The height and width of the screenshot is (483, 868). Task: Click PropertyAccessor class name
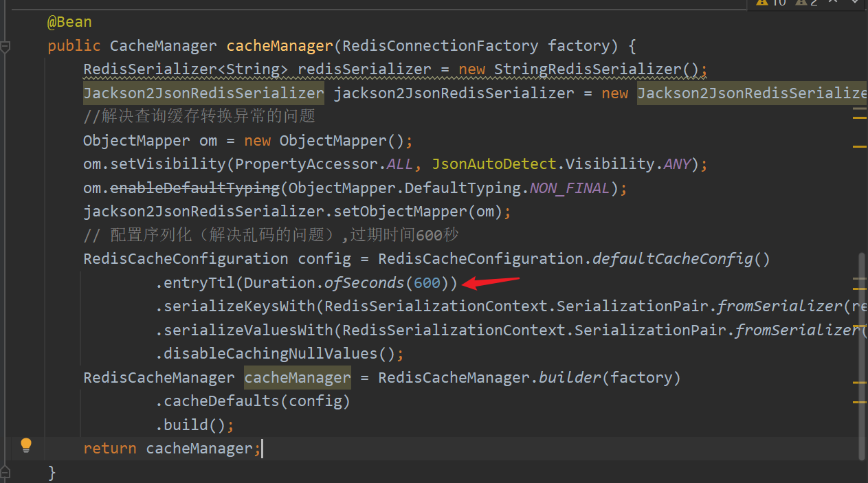tap(307, 164)
